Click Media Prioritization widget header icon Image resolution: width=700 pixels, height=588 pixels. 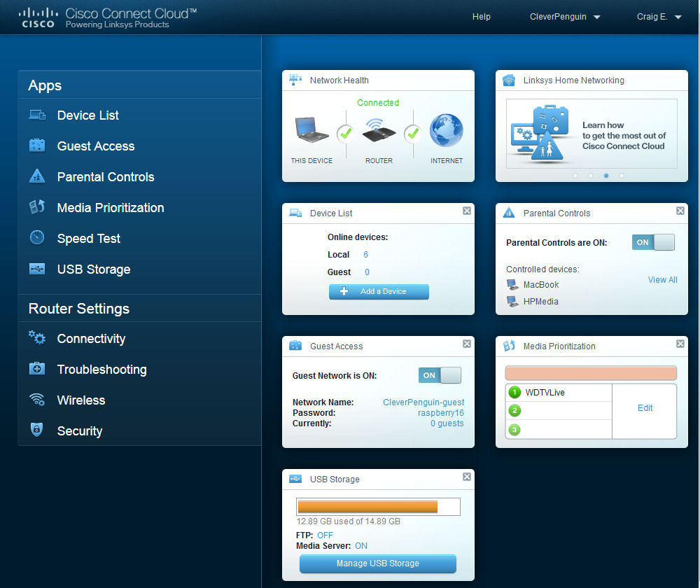pos(509,346)
